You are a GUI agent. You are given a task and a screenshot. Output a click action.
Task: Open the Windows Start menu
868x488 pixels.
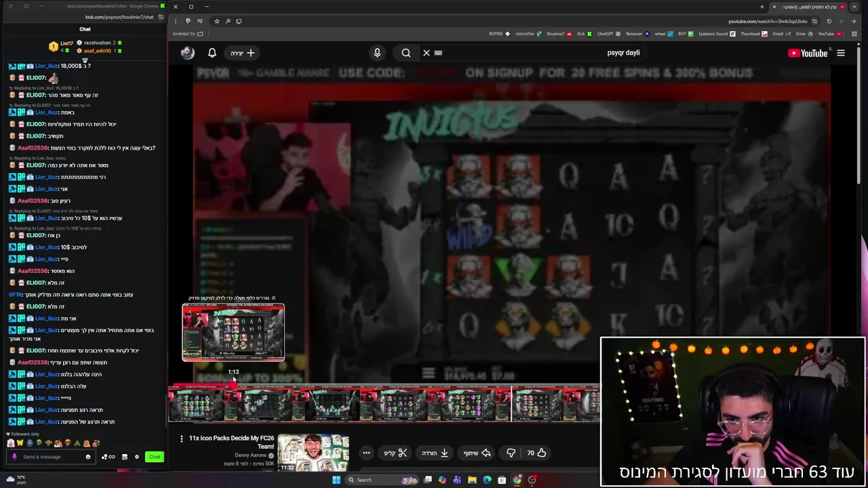(x=336, y=480)
